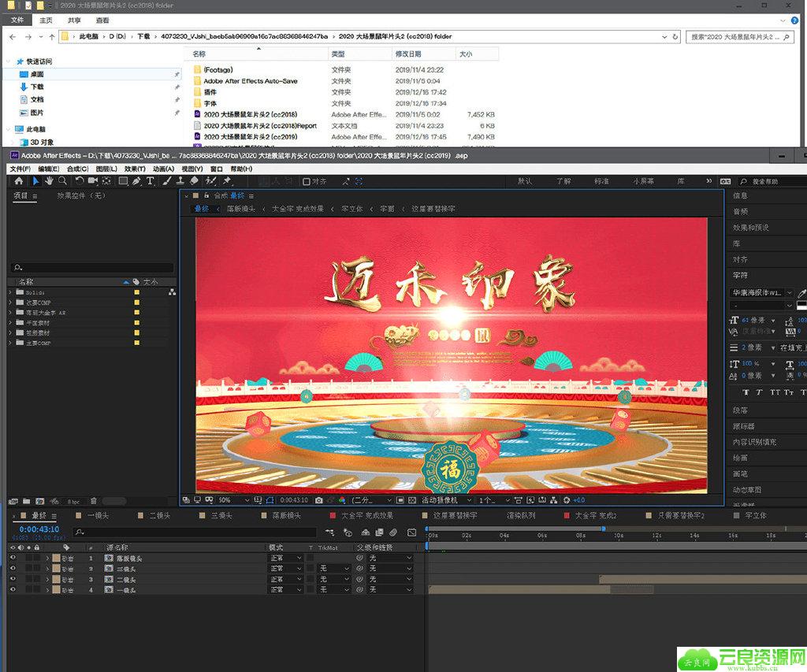This screenshot has width=807, height=672.
Task: Select the Puppet Pin tool
Action: click(x=227, y=180)
